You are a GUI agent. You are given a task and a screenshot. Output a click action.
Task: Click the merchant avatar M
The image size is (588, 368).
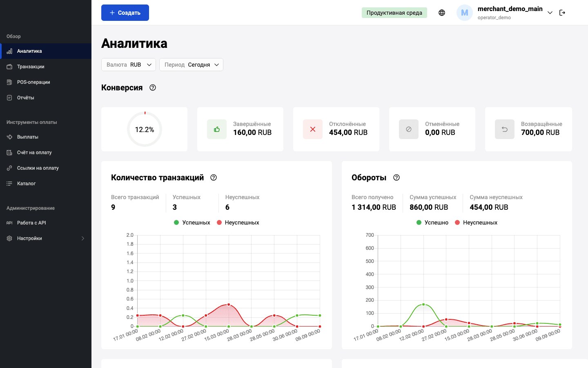[465, 13]
